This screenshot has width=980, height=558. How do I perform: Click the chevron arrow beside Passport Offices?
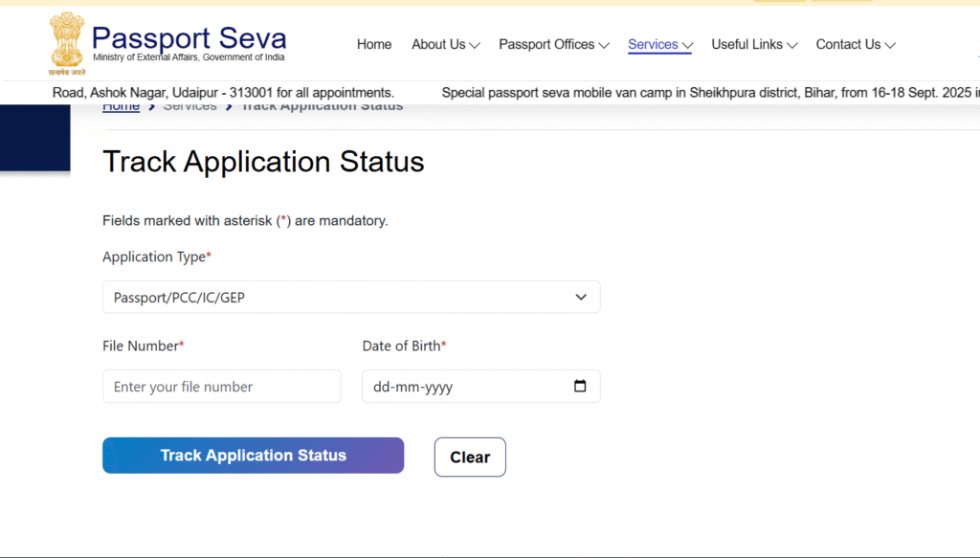[604, 45]
